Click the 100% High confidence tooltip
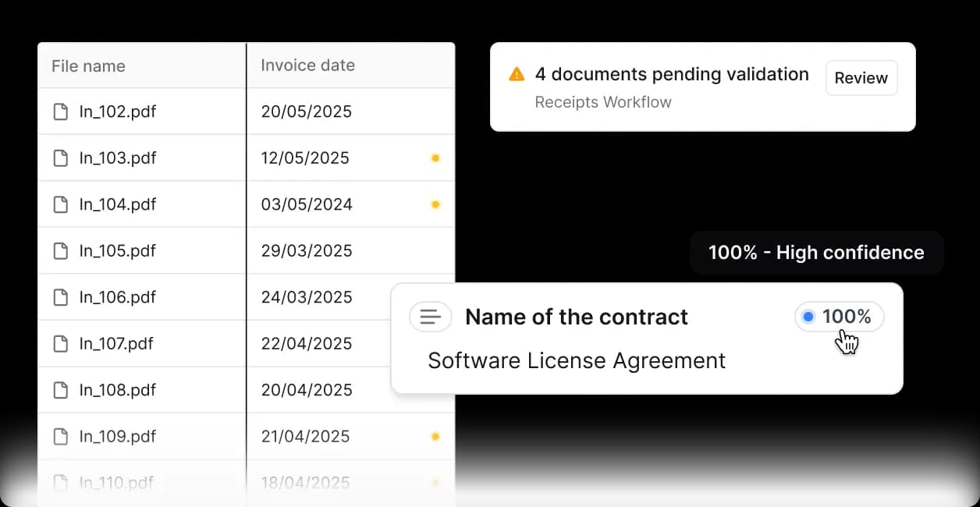This screenshot has width=980, height=507. click(x=815, y=252)
